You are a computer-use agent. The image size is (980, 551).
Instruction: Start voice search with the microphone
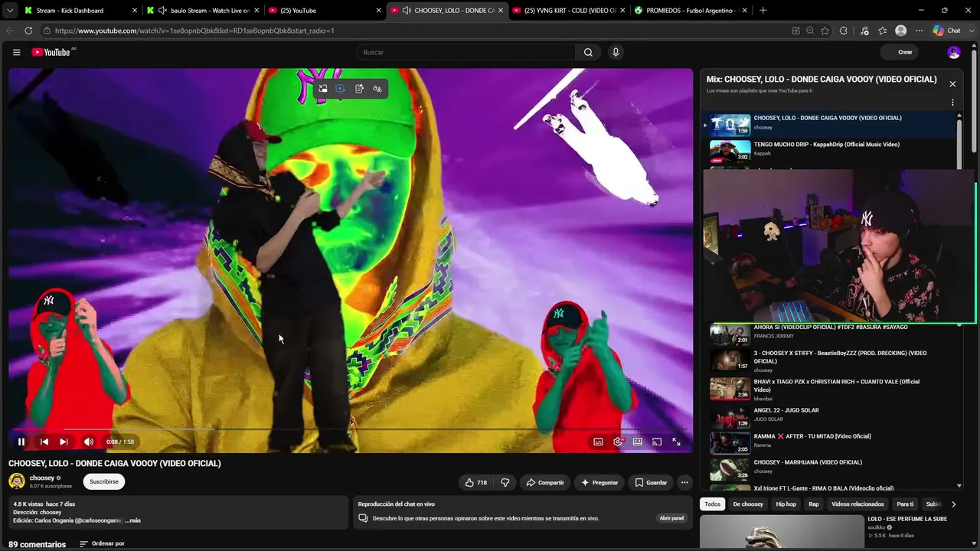click(616, 52)
